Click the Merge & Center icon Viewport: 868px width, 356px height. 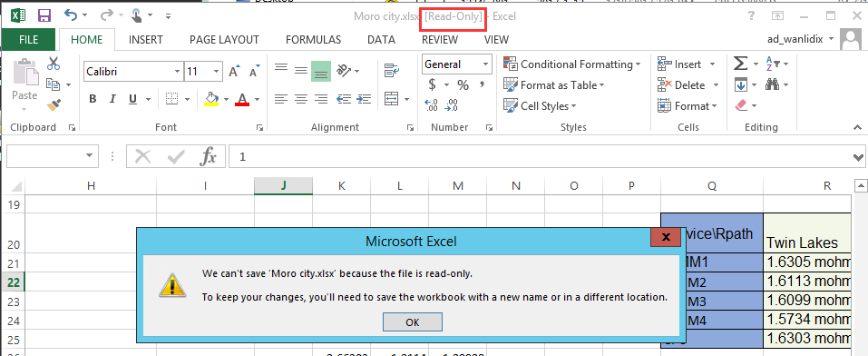pos(393,99)
